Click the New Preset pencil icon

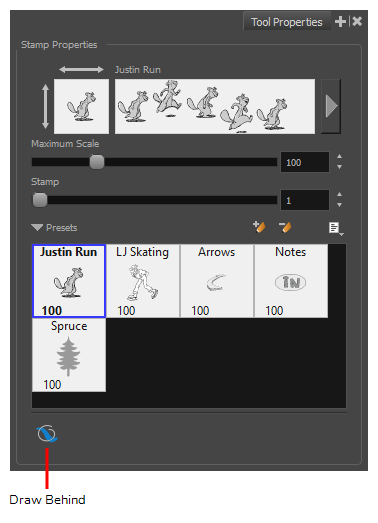(259, 227)
